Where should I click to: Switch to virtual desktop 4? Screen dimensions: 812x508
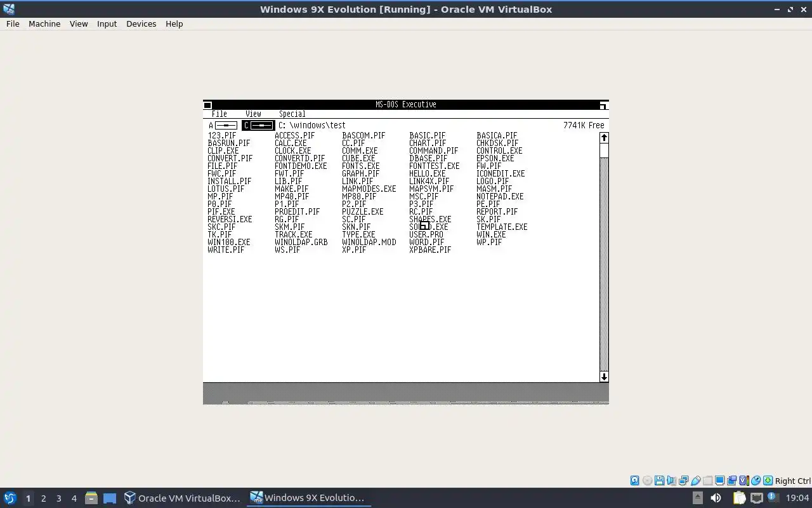[74, 498]
